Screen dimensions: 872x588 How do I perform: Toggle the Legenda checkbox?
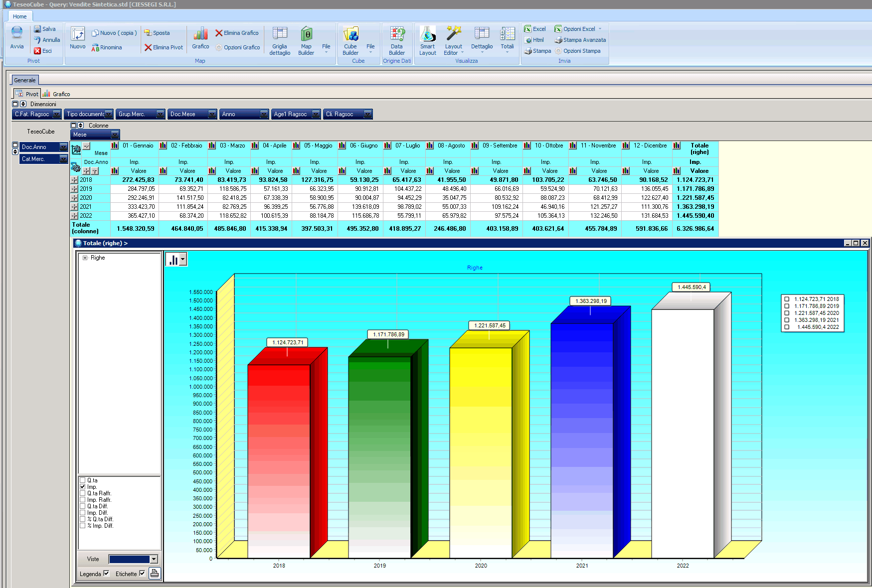point(106,574)
